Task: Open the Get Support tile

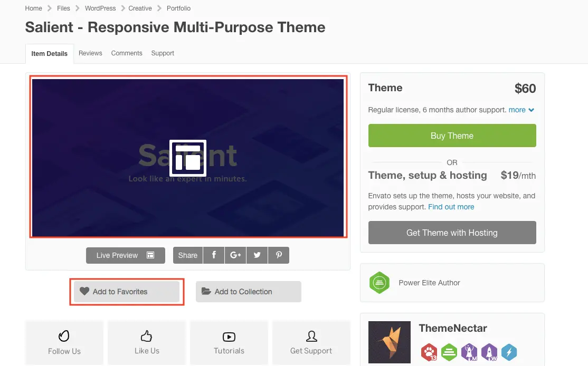Action: (x=311, y=342)
